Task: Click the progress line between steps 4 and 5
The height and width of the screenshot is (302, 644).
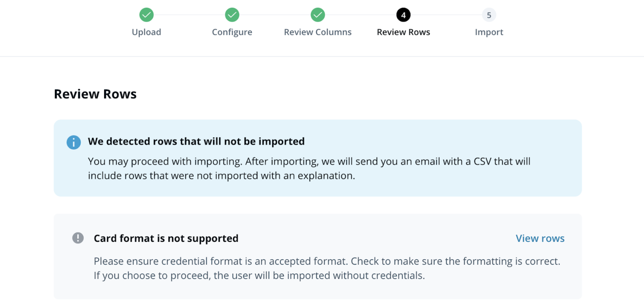Action: [446, 15]
